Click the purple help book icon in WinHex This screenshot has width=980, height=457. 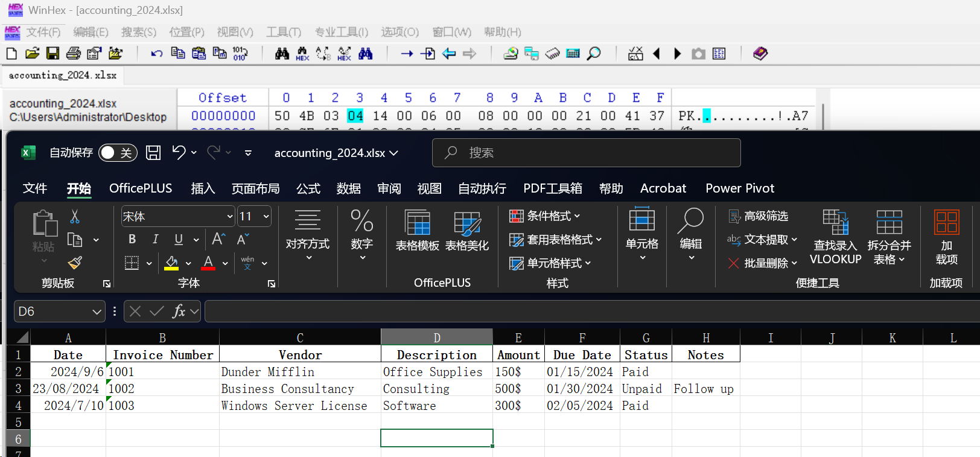(x=760, y=54)
